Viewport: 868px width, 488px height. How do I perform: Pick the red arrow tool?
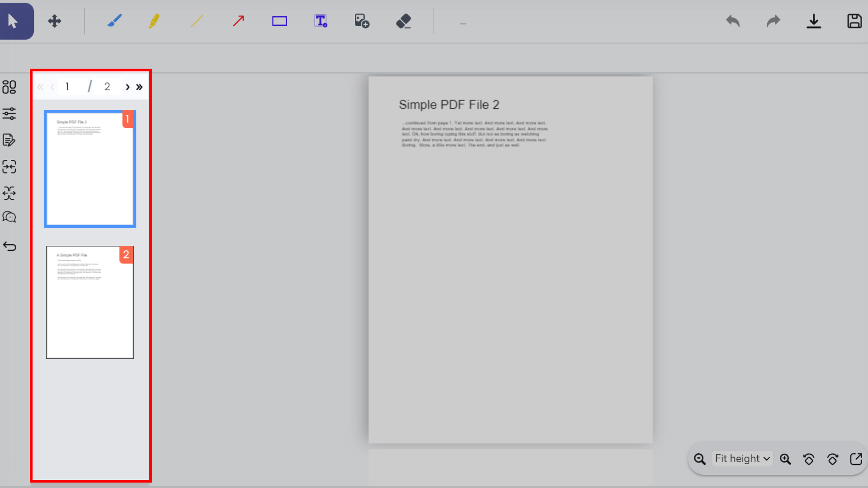(x=238, y=21)
